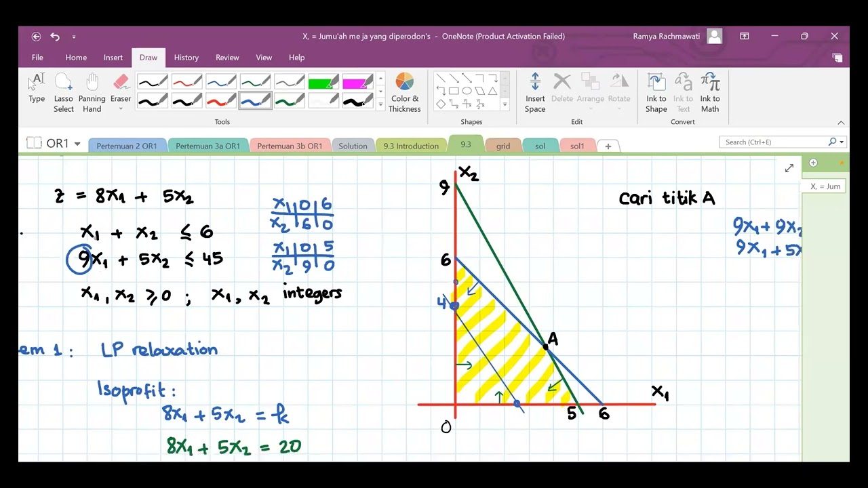Move the pen gallery up one row
The height and width of the screenshot is (488, 868).
click(380, 78)
